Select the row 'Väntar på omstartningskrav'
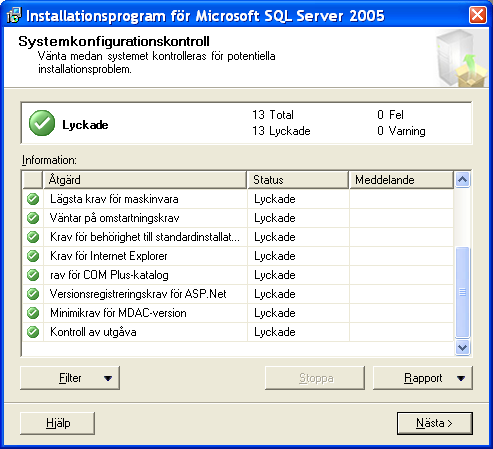 pos(238,218)
